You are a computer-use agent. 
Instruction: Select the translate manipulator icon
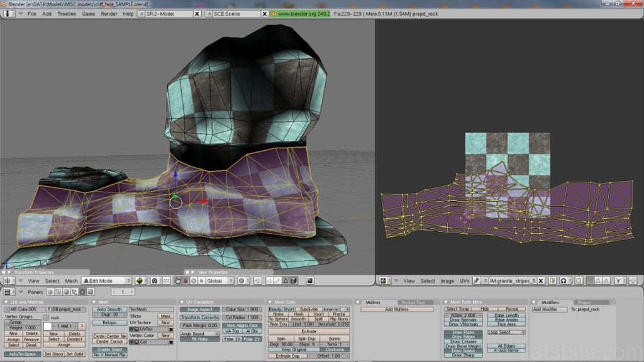pyautogui.click(x=186, y=281)
